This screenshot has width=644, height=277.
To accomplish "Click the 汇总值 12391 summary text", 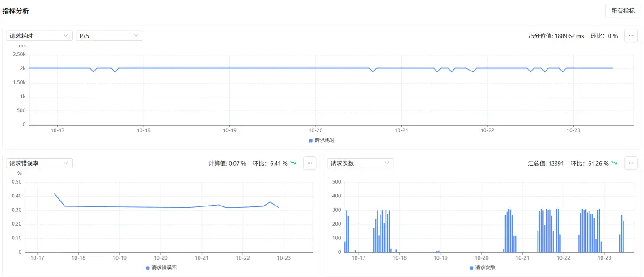I will tap(546, 164).
